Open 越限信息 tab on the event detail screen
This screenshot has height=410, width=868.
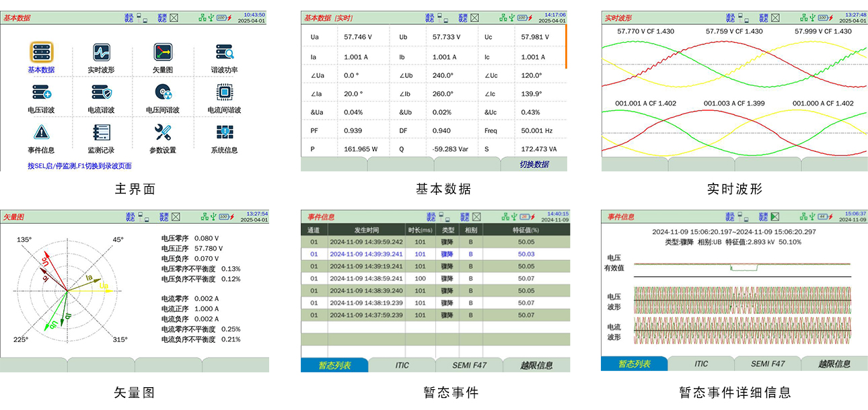click(834, 364)
